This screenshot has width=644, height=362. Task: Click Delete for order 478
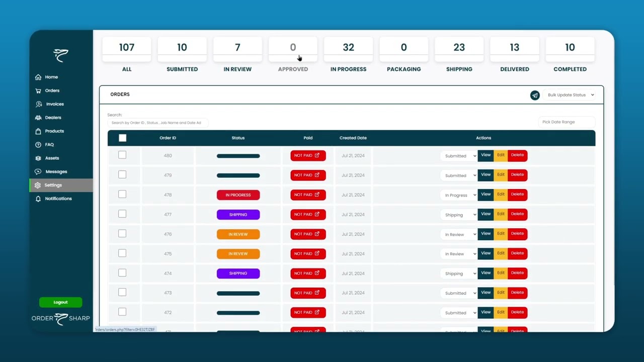pyautogui.click(x=517, y=195)
